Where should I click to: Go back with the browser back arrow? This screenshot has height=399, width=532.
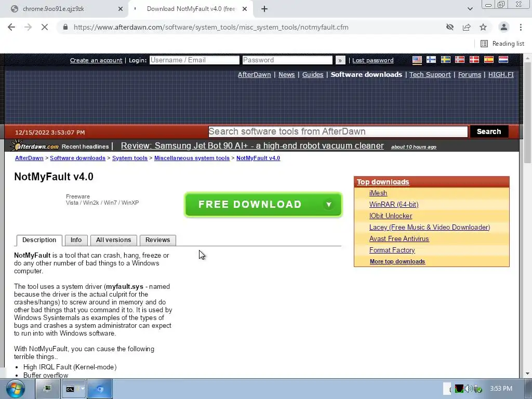(x=11, y=27)
